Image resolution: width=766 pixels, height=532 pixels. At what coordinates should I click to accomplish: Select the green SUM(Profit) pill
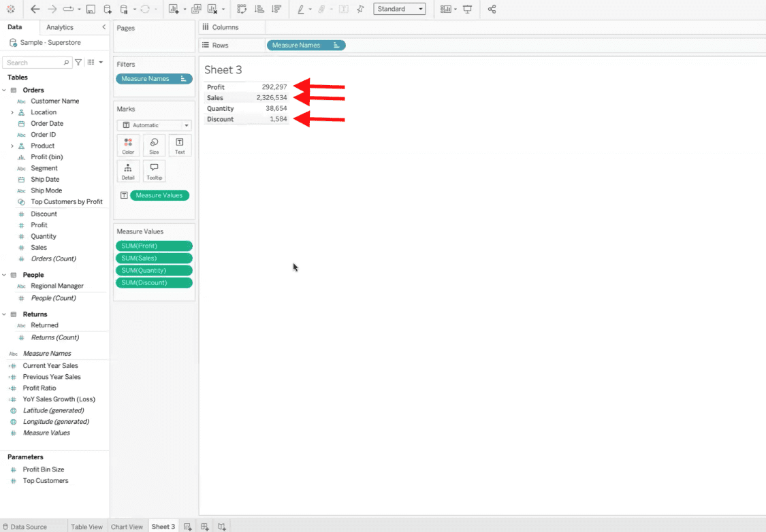154,246
